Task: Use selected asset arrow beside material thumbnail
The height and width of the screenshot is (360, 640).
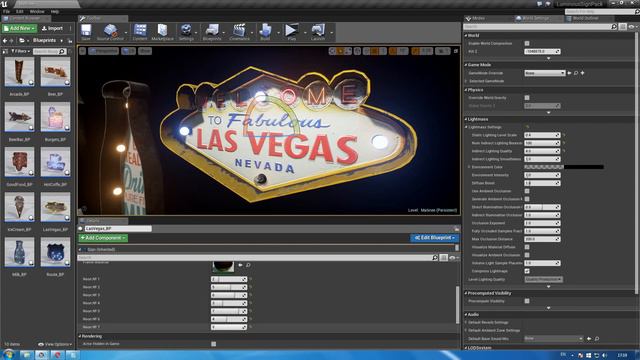Action: [240, 265]
